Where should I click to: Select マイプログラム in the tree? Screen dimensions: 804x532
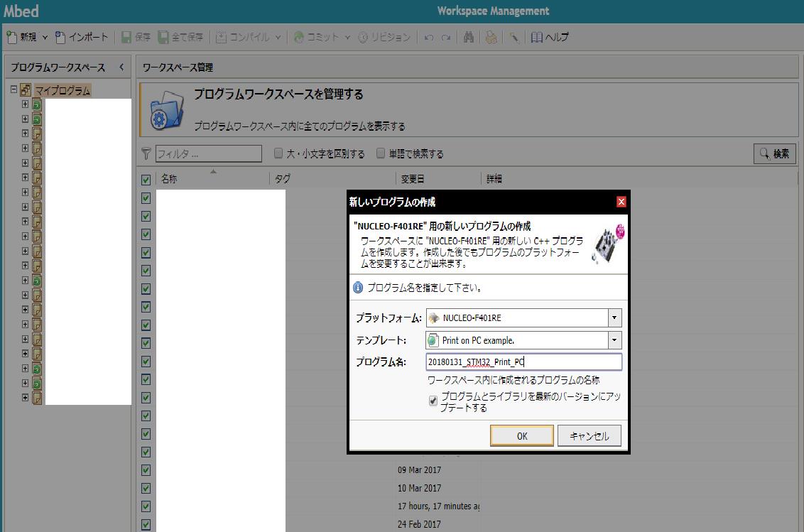[x=63, y=90]
